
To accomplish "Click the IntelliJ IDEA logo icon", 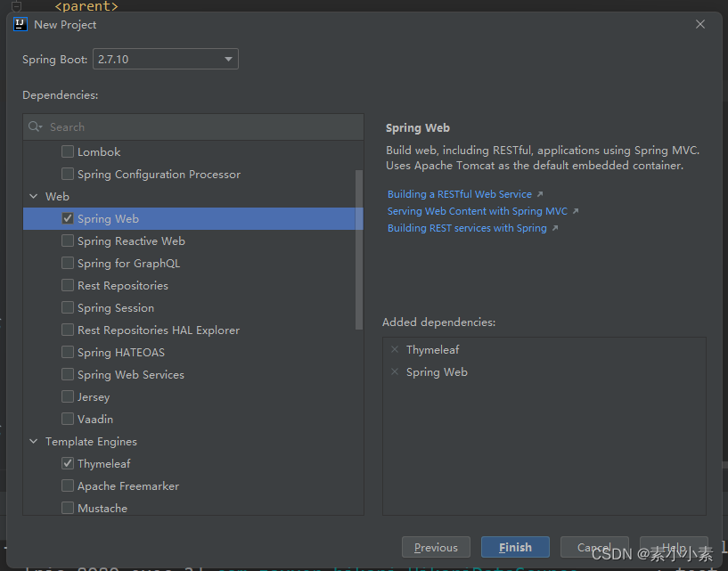I will click(20, 24).
